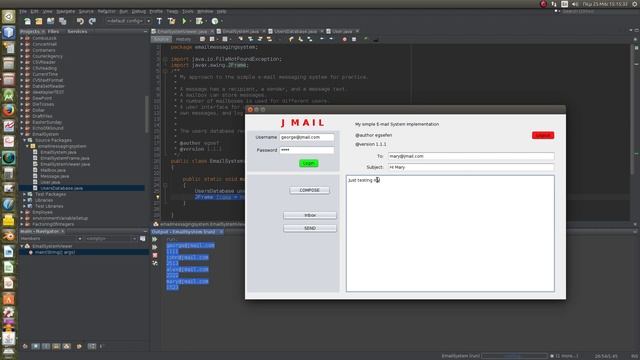
Task: Open the Edit menu
Action: pyautogui.click(x=34, y=11)
